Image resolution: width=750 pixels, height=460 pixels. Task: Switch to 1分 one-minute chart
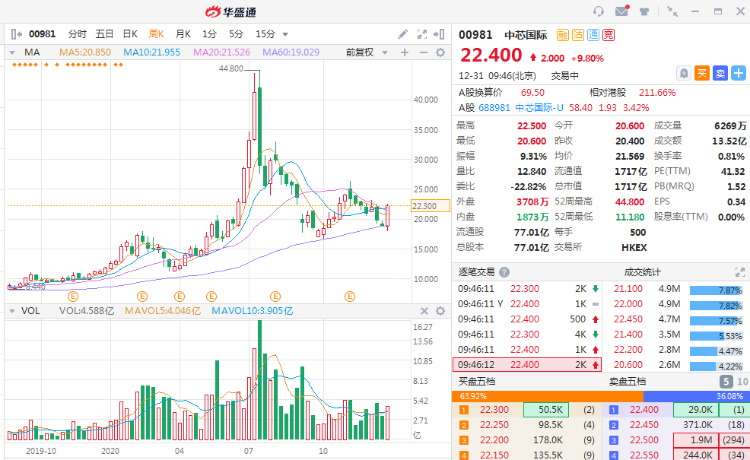click(x=209, y=34)
